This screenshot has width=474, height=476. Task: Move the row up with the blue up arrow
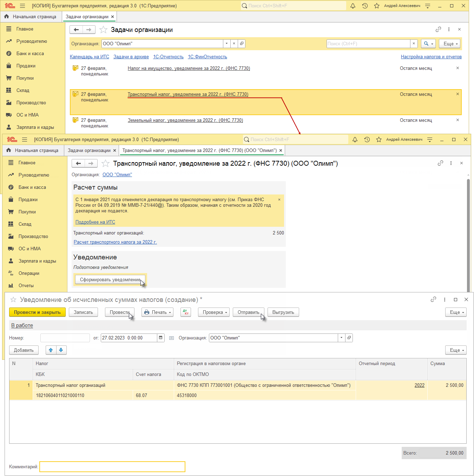pyautogui.click(x=51, y=350)
